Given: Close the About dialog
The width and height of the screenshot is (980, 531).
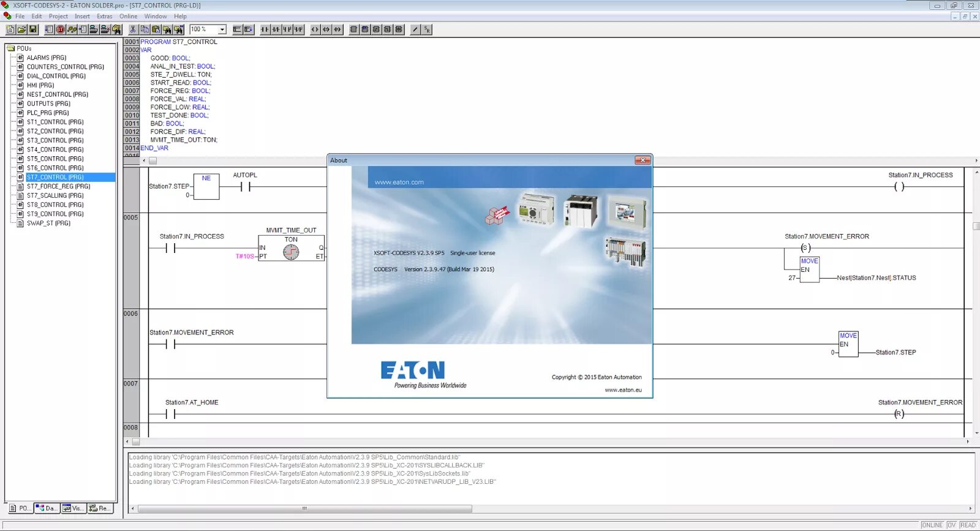Looking at the screenshot, I should pos(643,160).
